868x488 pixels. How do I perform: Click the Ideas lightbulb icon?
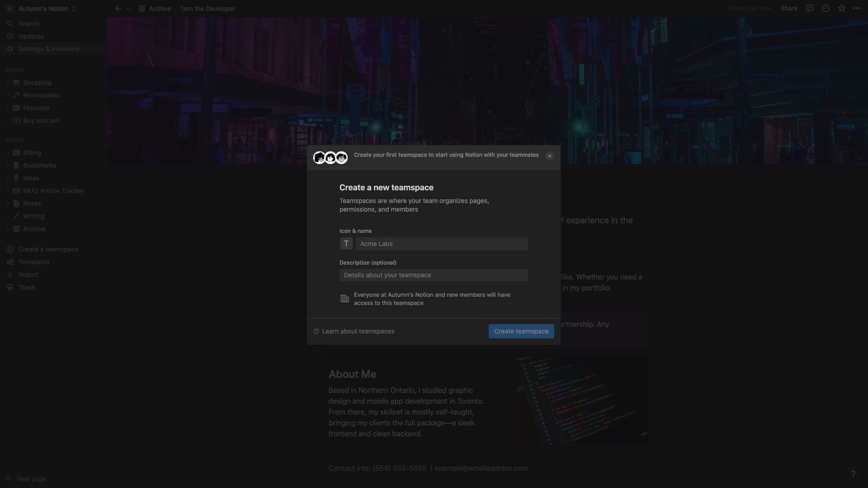[x=16, y=178]
